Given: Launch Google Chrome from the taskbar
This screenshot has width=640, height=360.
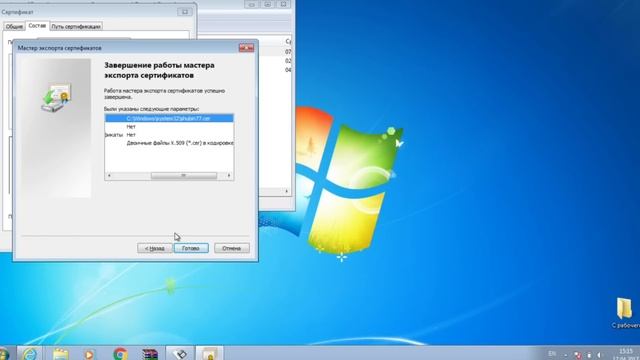Looking at the screenshot, I should [120, 353].
